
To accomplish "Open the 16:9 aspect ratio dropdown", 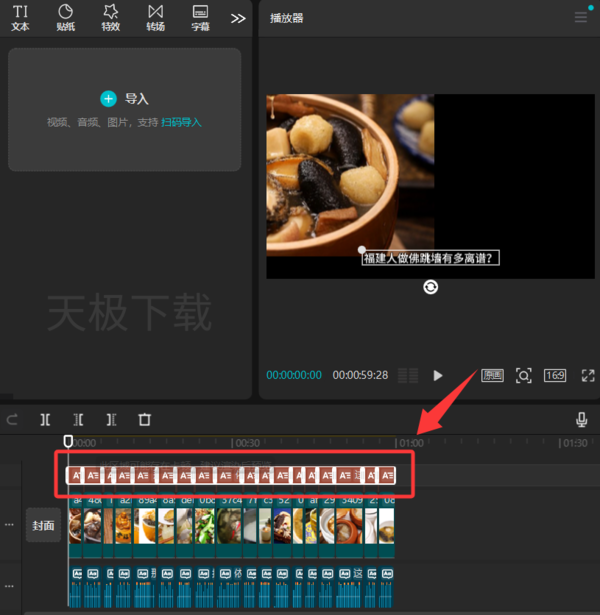I will coord(555,375).
